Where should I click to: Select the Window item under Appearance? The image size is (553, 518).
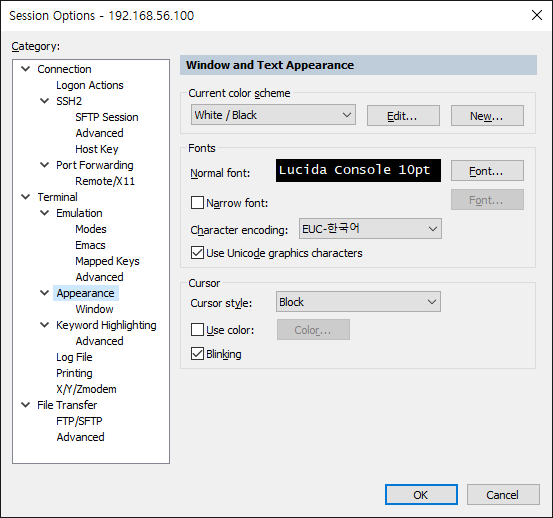point(95,309)
